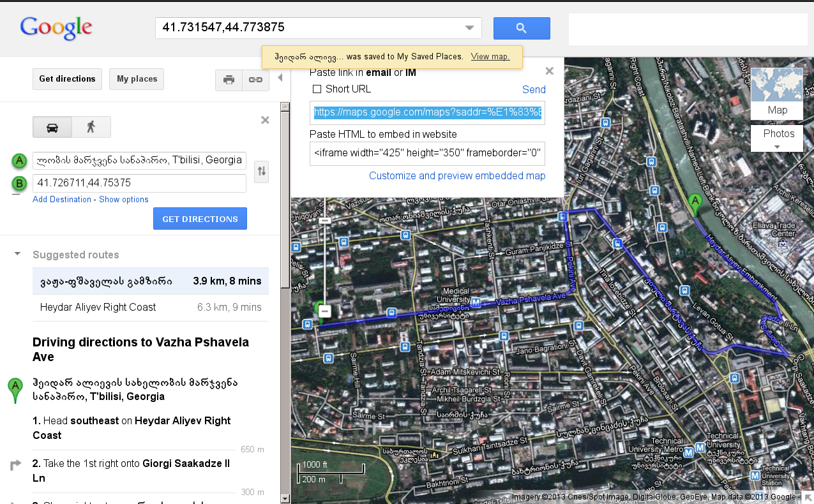
Task: Close the directions form X
Action: pyautogui.click(x=265, y=120)
